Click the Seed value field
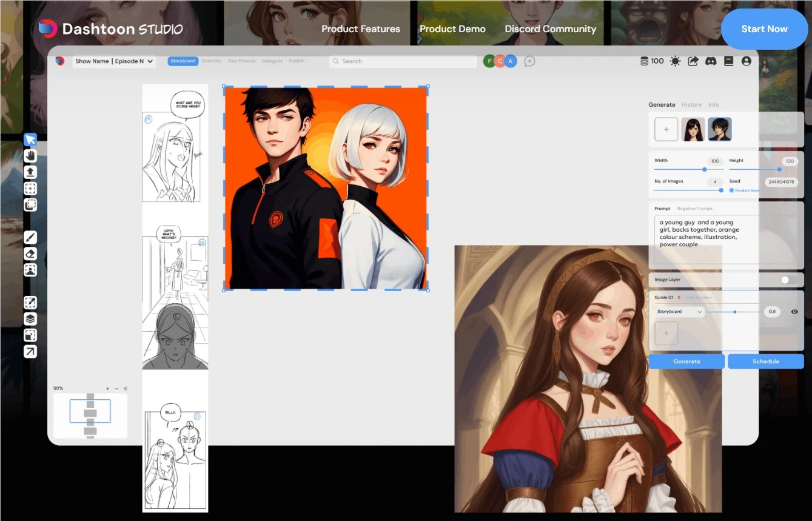This screenshot has width=812, height=521. pos(781,181)
